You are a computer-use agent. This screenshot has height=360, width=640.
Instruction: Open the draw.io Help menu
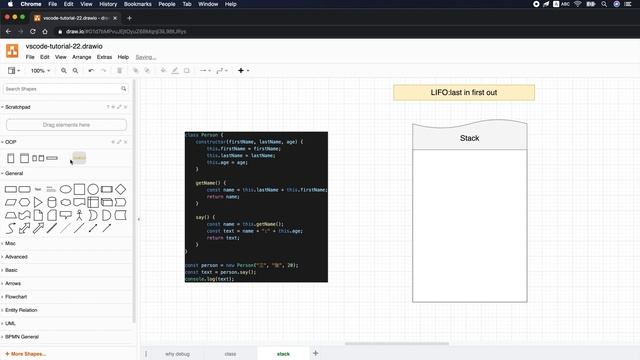[123, 57]
